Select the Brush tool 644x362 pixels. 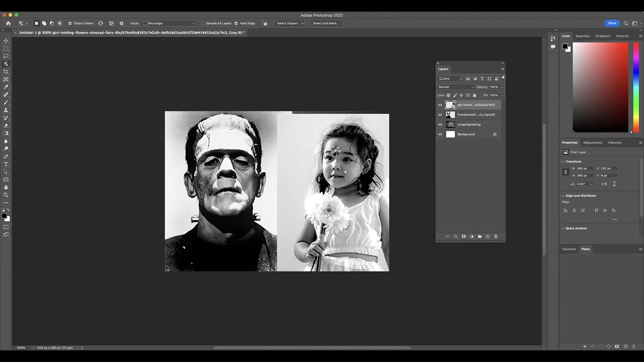click(6, 103)
